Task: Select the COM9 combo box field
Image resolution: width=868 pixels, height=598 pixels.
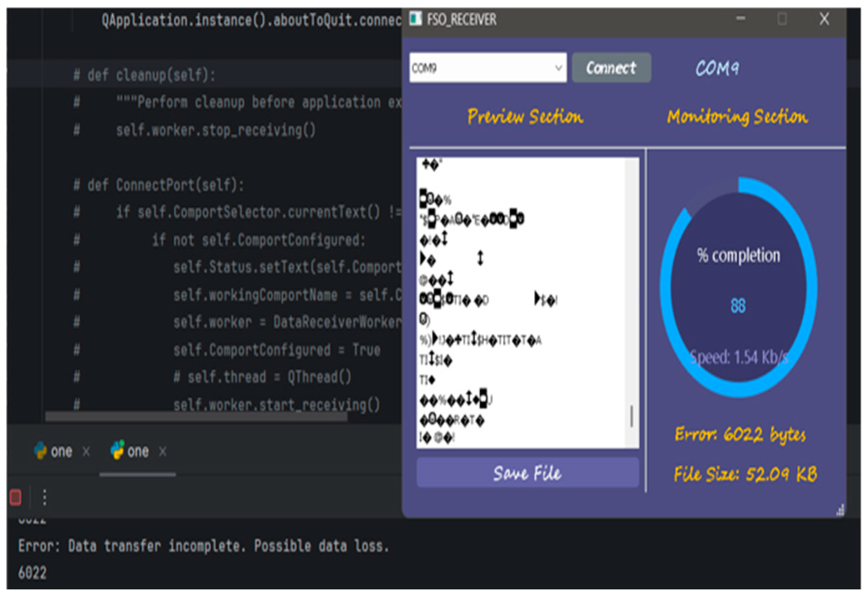Action: 488,68
